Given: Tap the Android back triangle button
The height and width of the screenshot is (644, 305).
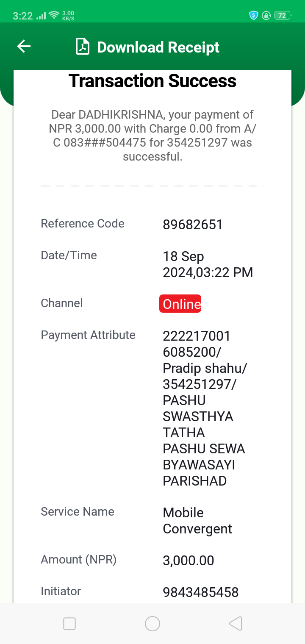Looking at the screenshot, I should click(x=236, y=624).
